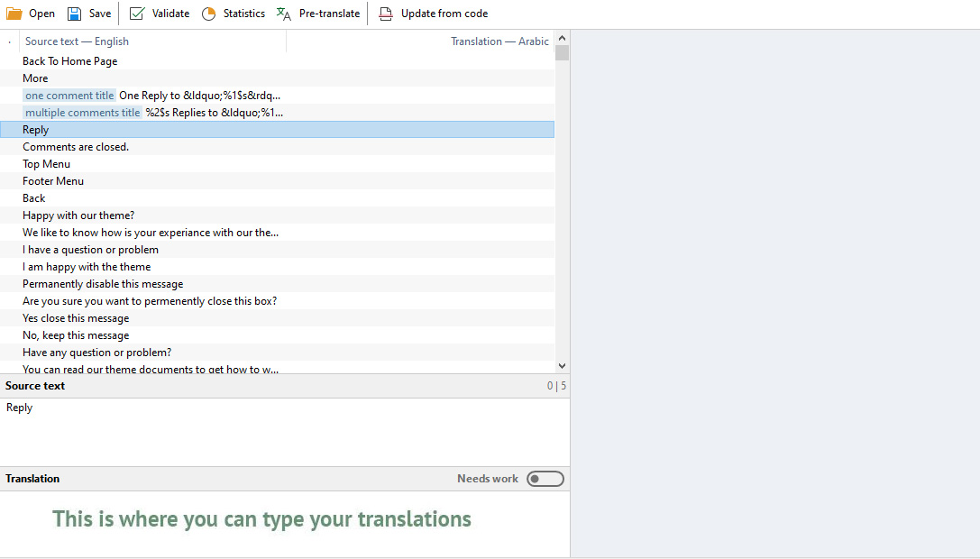
Task: Click the Pre-translate language icon
Action: [284, 14]
